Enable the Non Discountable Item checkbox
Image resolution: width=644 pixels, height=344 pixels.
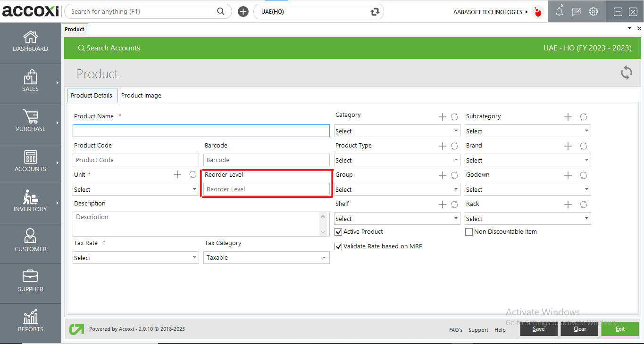tap(469, 232)
